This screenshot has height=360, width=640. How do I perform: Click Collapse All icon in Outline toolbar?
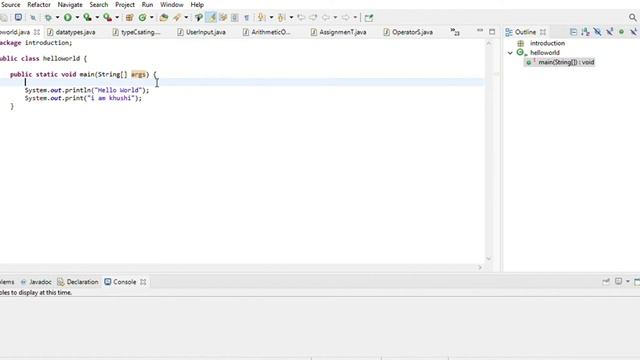click(573, 32)
